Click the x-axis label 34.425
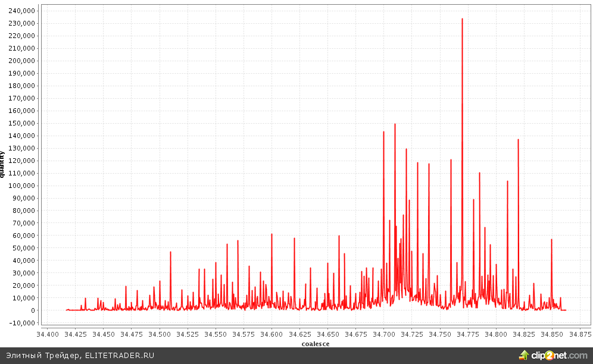Image resolution: width=593 pixels, height=364 pixels. tap(76, 334)
